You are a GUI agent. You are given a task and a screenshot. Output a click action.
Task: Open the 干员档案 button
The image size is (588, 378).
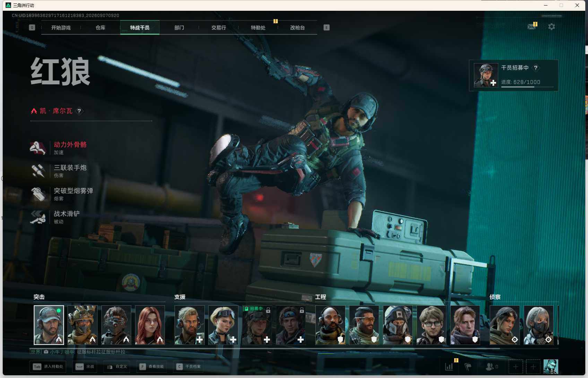(x=189, y=367)
